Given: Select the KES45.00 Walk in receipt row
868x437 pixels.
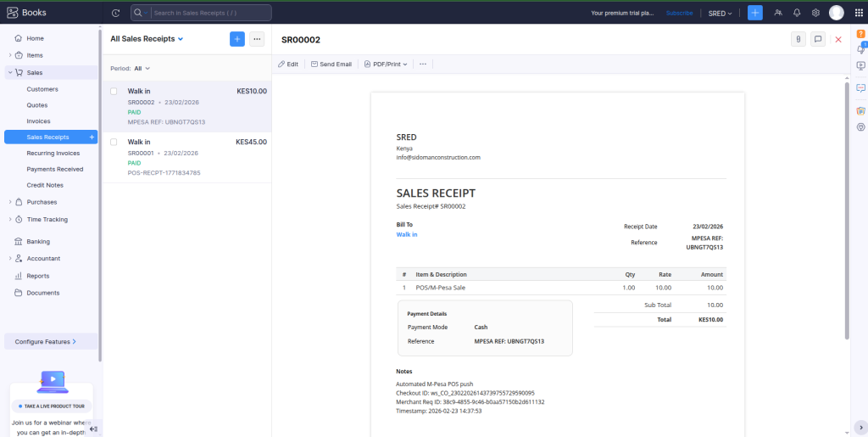Looking at the screenshot, I should pos(187,157).
